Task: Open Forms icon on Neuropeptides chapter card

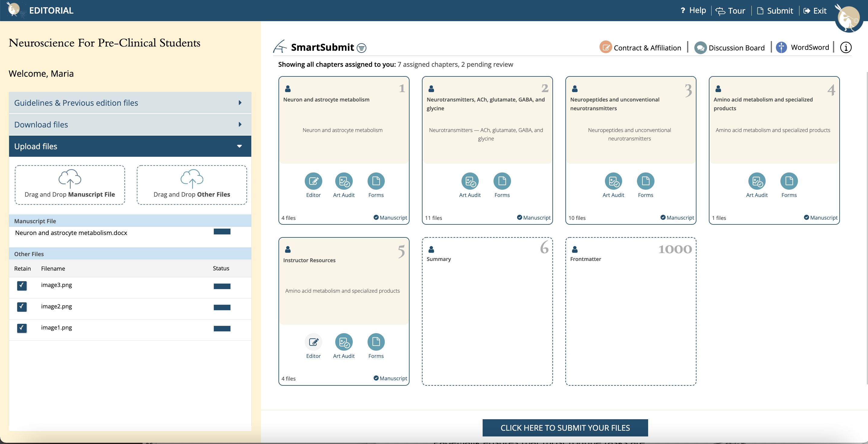Action: 645,181
